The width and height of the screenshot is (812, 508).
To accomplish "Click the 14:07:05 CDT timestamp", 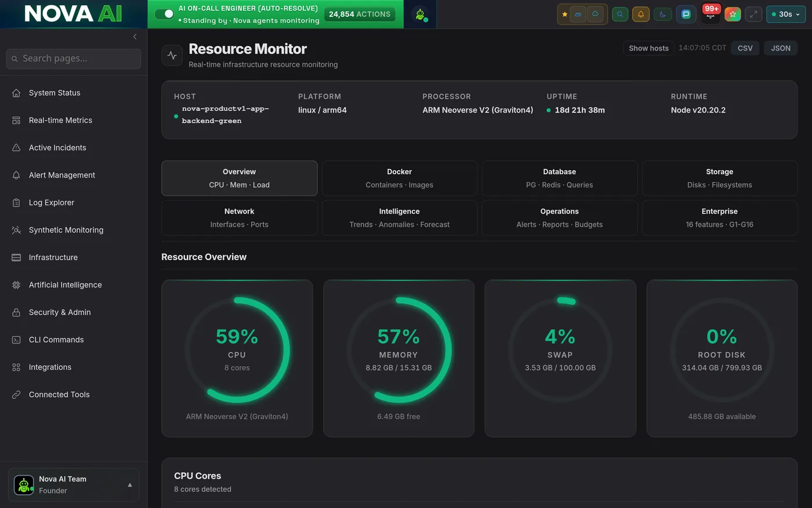I will [x=702, y=48].
